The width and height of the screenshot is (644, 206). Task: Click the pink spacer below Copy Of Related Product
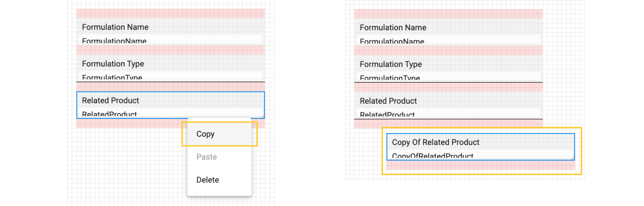click(x=480, y=165)
